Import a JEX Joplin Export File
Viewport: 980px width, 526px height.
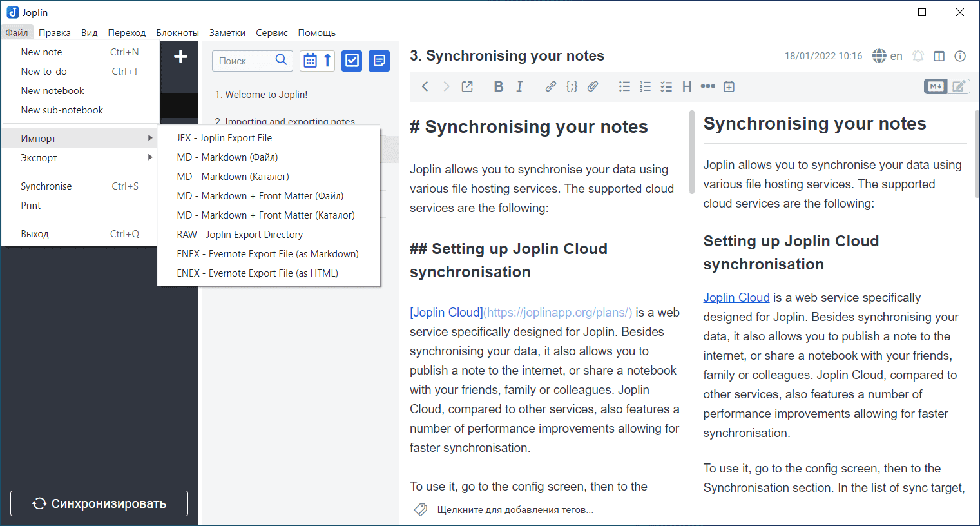click(269, 138)
